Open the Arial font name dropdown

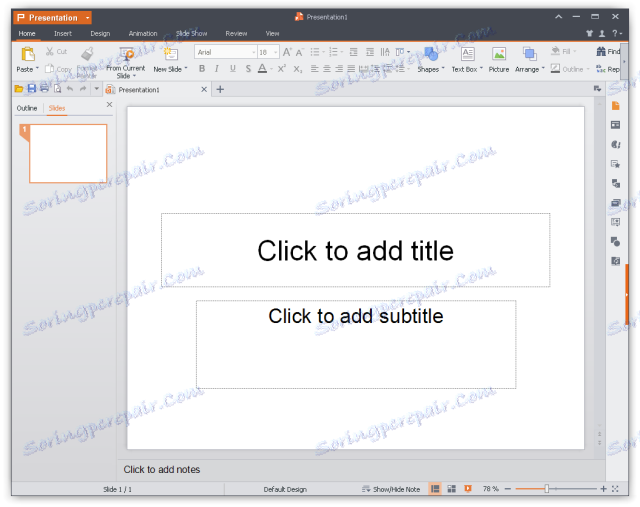click(x=253, y=52)
